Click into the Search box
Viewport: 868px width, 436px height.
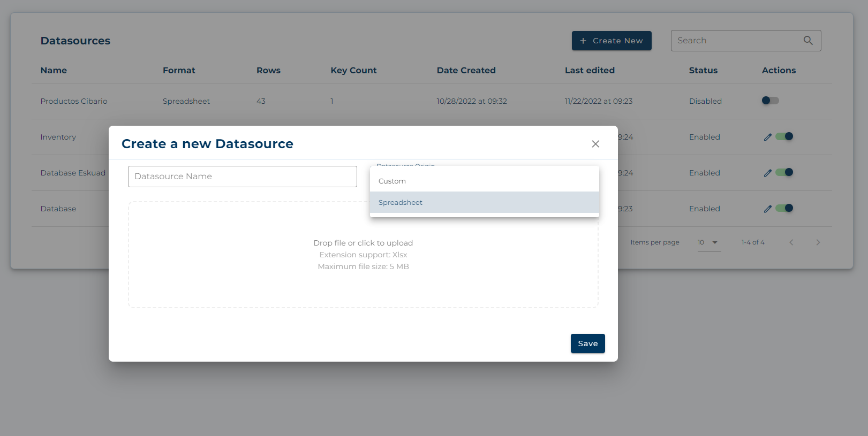point(736,41)
